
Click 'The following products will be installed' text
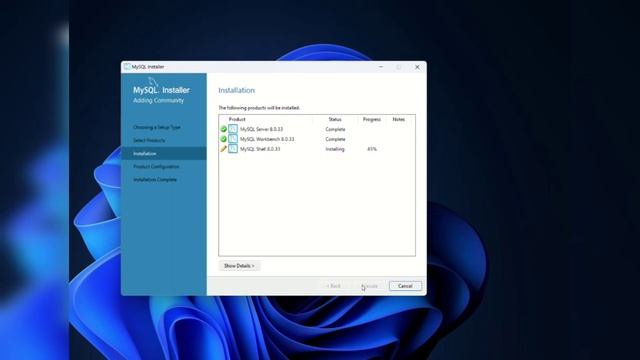click(259, 108)
